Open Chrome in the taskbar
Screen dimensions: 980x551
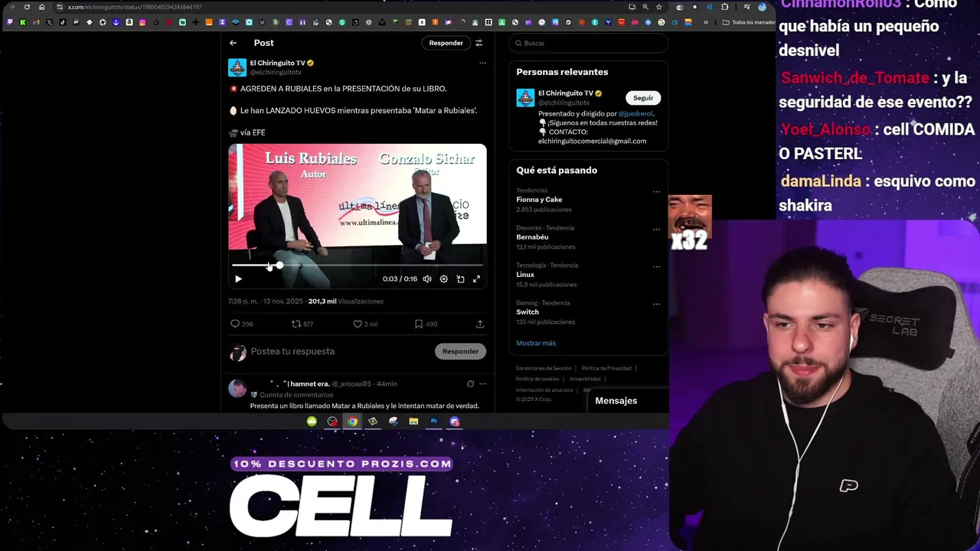click(352, 421)
